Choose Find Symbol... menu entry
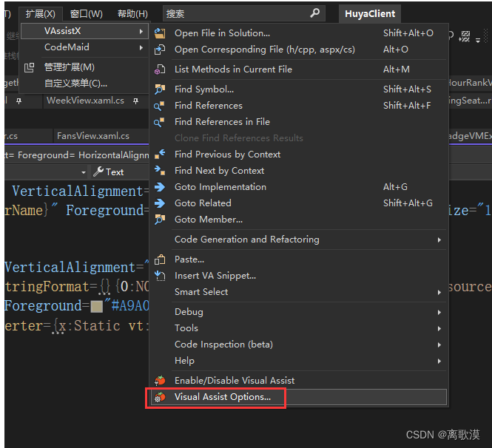492x448 pixels. pos(299,89)
